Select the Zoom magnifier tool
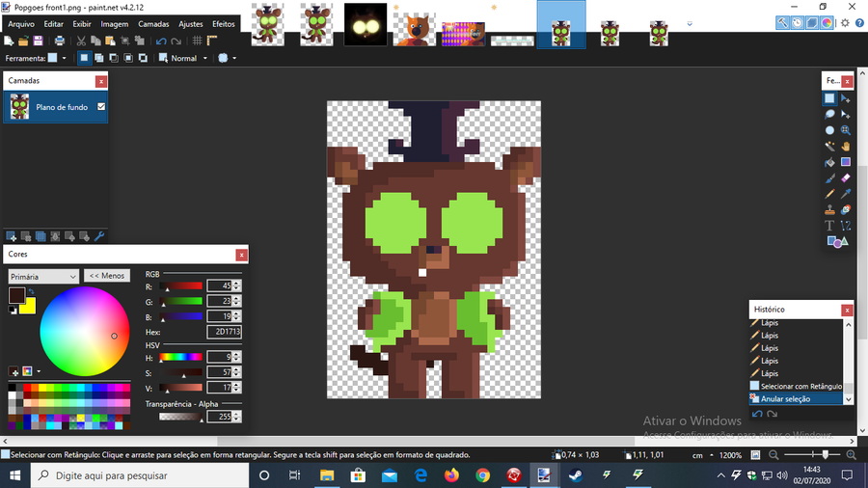The width and height of the screenshot is (868, 488). [x=845, y=130]
